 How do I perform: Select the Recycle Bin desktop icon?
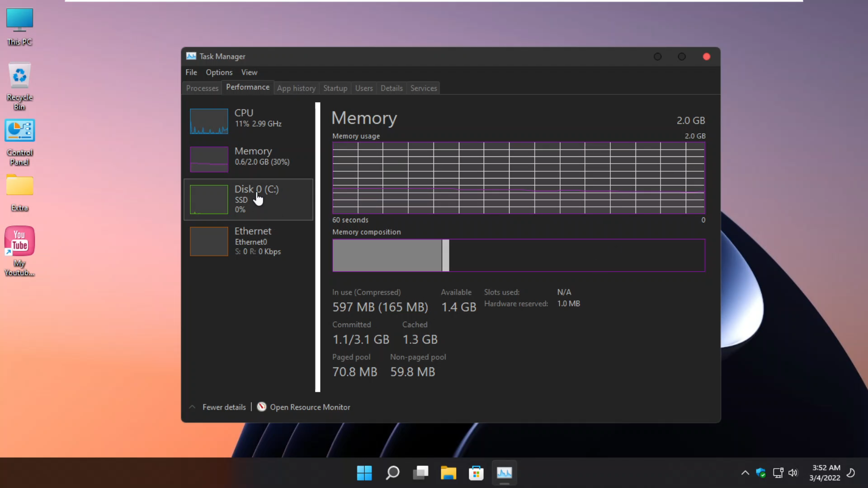click(19, 87)
